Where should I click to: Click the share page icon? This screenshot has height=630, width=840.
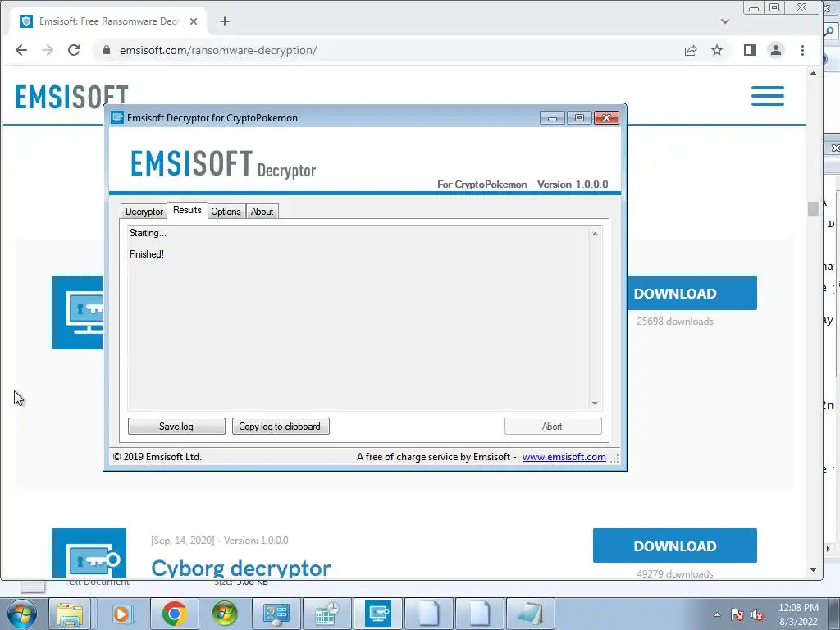(x=691, y=50)
